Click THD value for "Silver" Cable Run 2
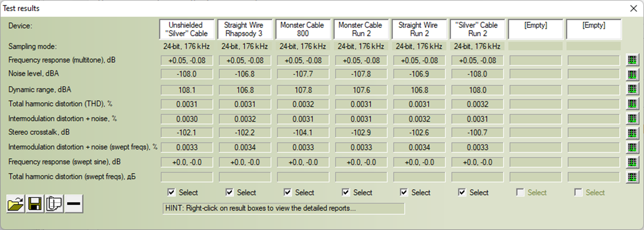The image size is (644, 230). tap(477, 104)
